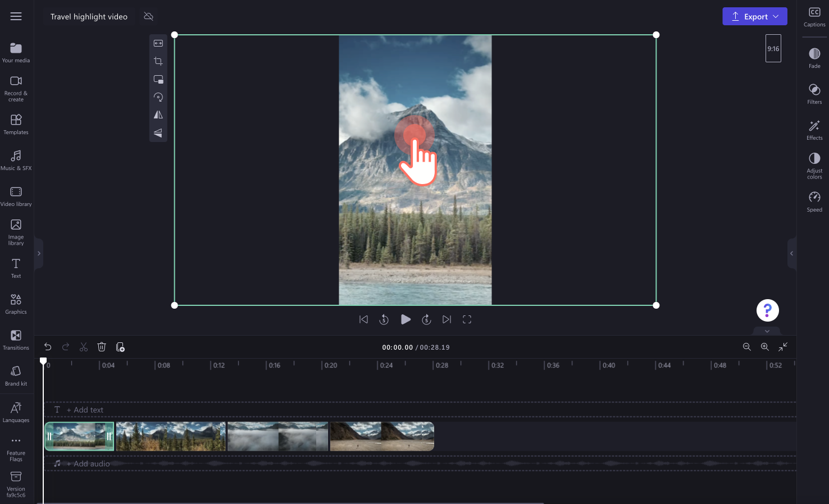Skip forward five seconds
Screen dimensions: 829x504
[426, 319]
